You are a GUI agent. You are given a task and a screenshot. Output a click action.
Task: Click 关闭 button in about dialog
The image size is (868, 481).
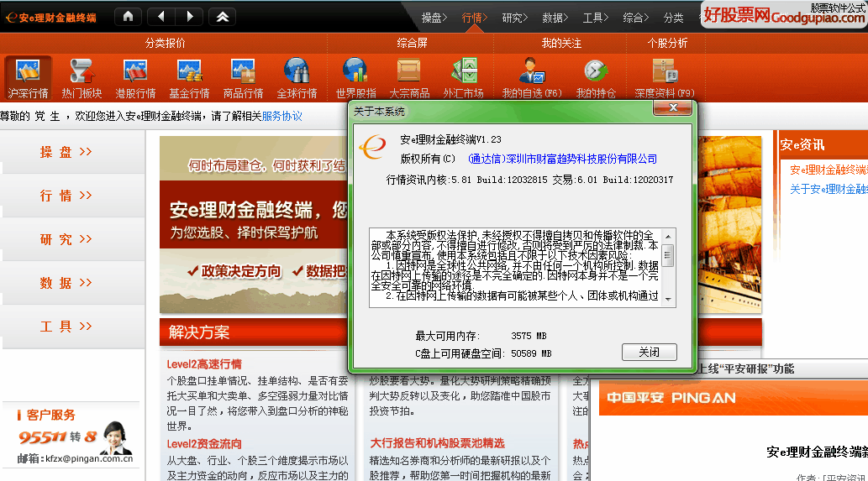649,353
